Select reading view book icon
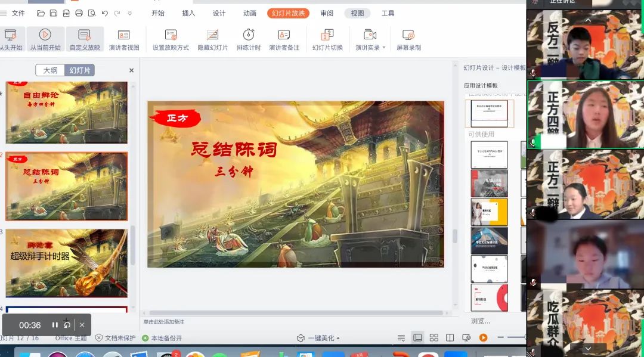This screenshot has width=644, height=357. point(450,338)
